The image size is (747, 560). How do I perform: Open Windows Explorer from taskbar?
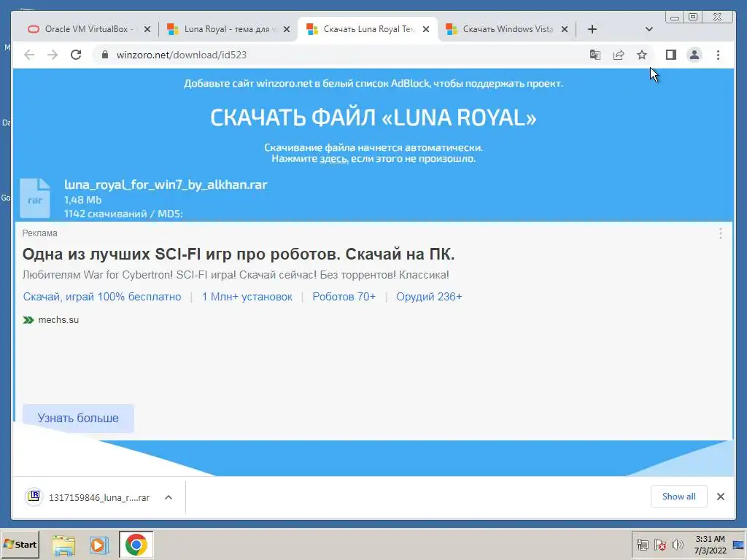(63, 545)
